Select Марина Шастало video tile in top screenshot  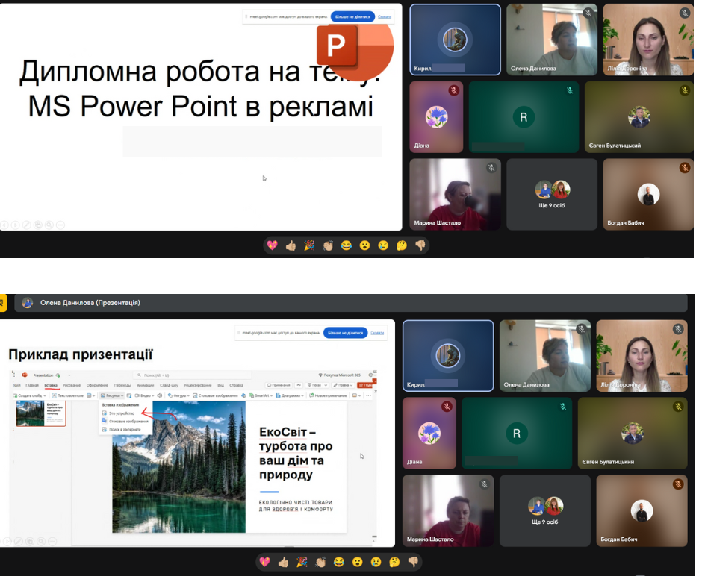click(x=456, y=194)
